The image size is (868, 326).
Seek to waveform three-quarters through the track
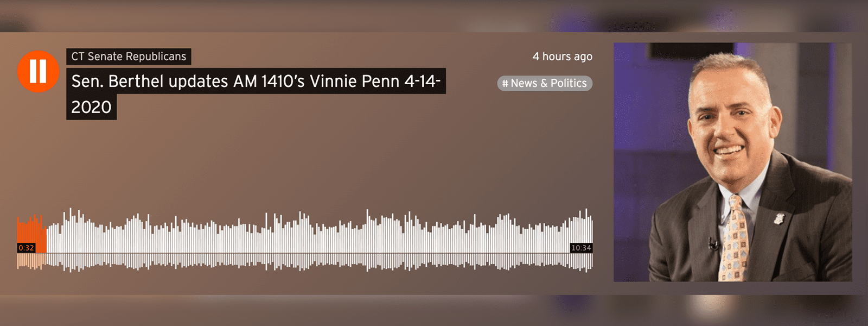pyautogui.click(x=449, y=239)
